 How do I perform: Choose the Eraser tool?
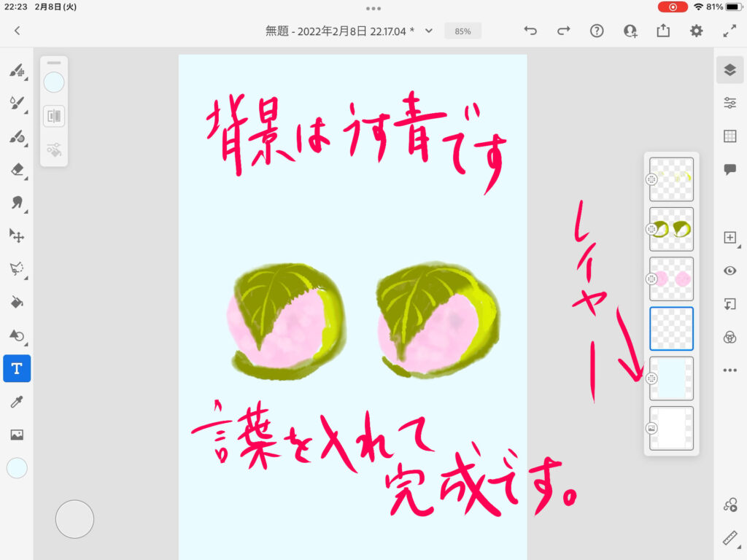pos(17,169)
